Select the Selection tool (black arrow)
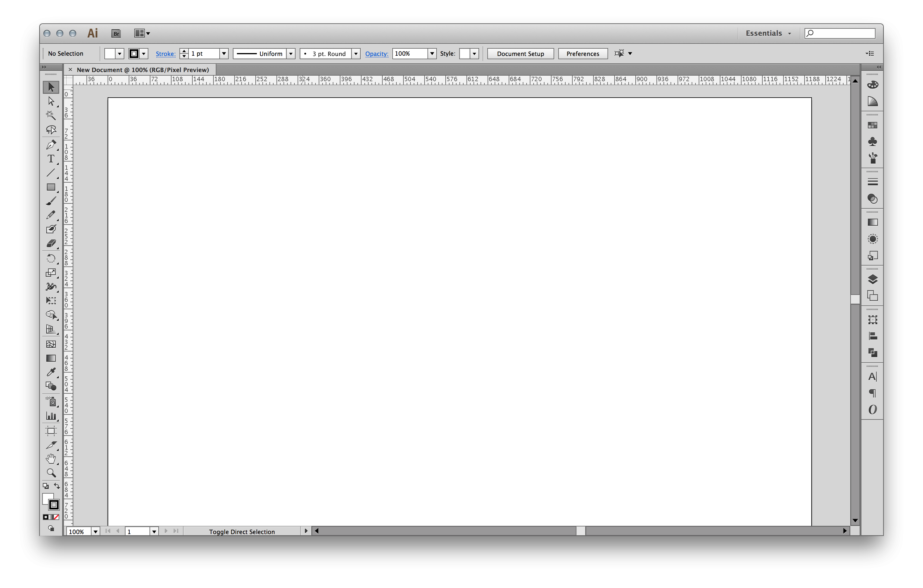This screenshot has width=923, height=588. [51, 87]
